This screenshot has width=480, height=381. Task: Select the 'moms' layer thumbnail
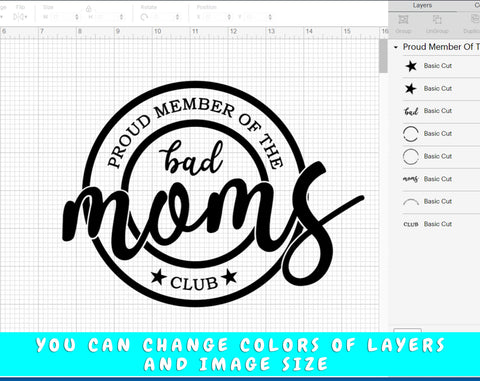(411, 179)
